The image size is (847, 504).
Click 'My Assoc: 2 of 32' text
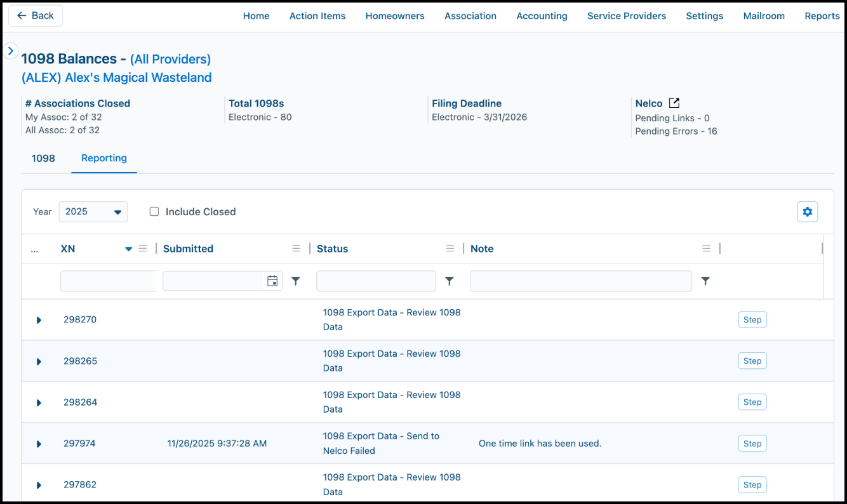point(63,117)
